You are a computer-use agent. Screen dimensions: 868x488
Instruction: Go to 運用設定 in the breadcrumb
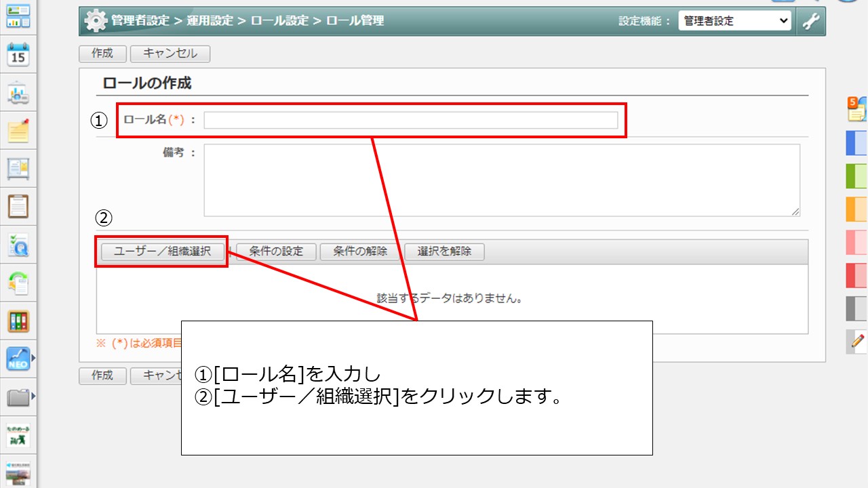click(209, 21)
